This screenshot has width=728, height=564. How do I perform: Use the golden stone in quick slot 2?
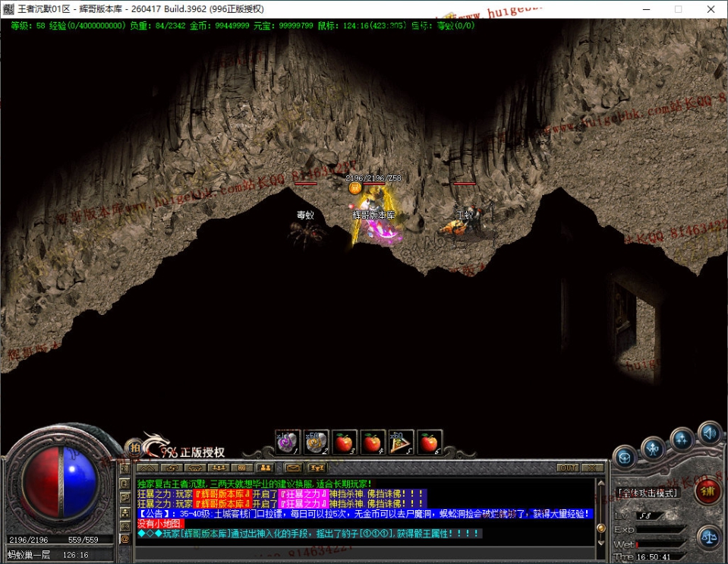317,443
